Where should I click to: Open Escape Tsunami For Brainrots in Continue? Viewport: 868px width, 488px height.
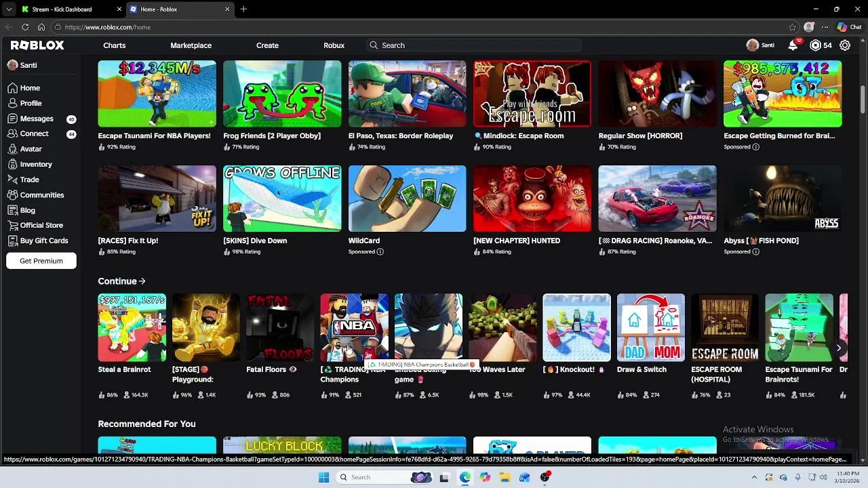(x=799, y=327)
